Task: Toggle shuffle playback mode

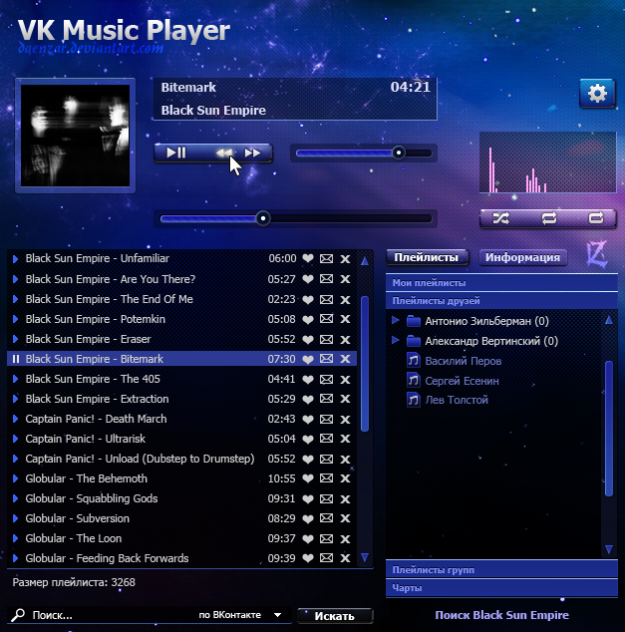Action: point(500,217)
